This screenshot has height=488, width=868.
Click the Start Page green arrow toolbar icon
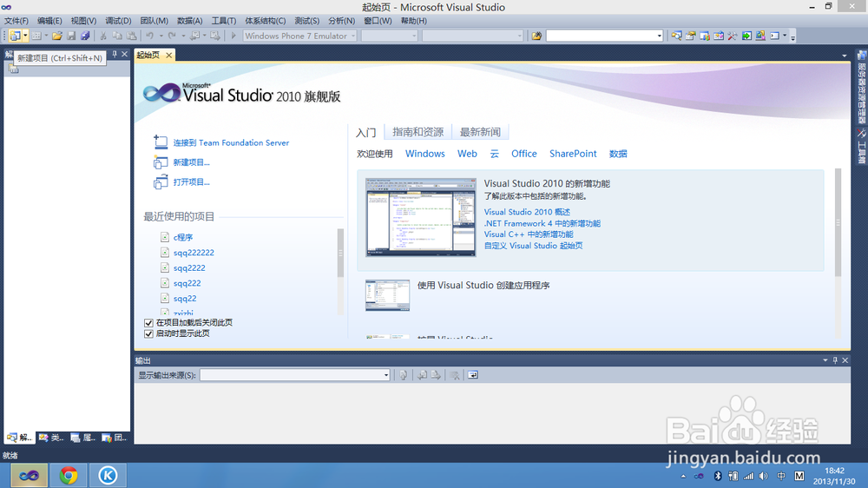pos(746,36)
